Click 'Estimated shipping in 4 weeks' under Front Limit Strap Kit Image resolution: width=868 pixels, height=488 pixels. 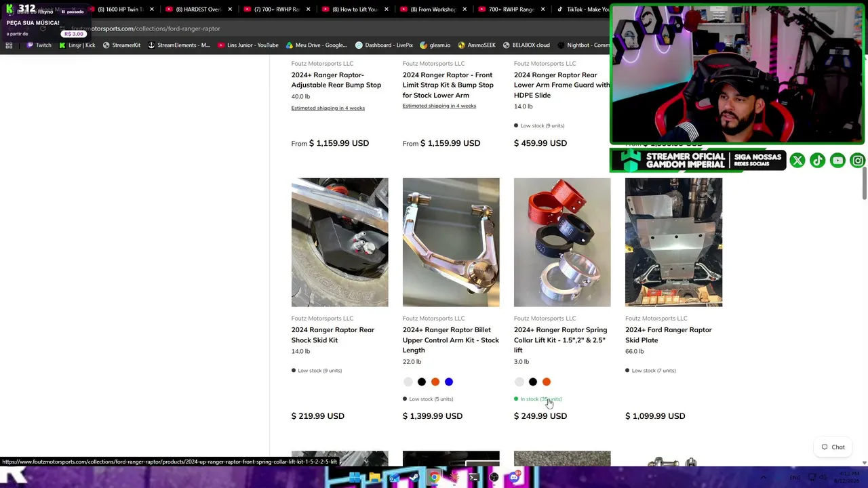pos(439,106)
